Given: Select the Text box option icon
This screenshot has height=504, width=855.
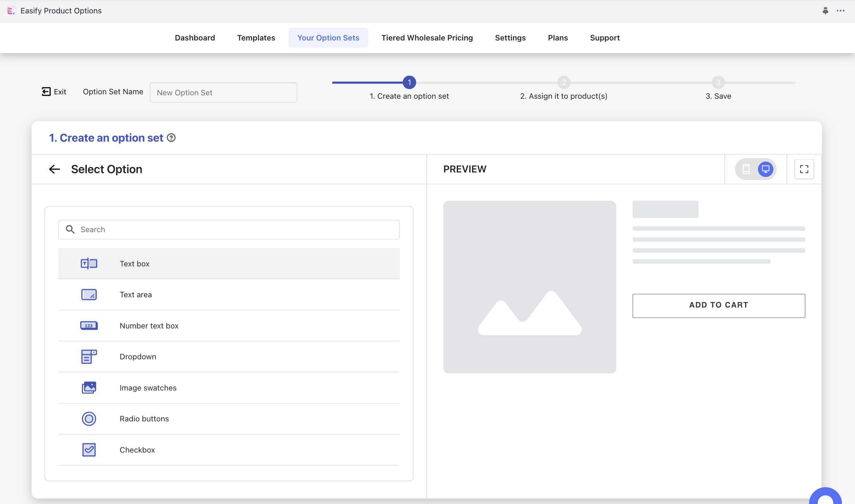Looking at the screenshot, I should click(x=89, y=264).
